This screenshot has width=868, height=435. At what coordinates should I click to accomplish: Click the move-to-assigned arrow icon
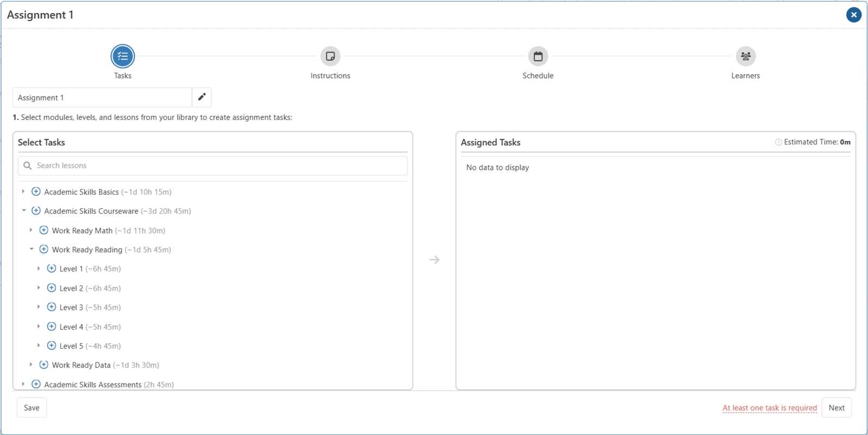coord(434,260)
